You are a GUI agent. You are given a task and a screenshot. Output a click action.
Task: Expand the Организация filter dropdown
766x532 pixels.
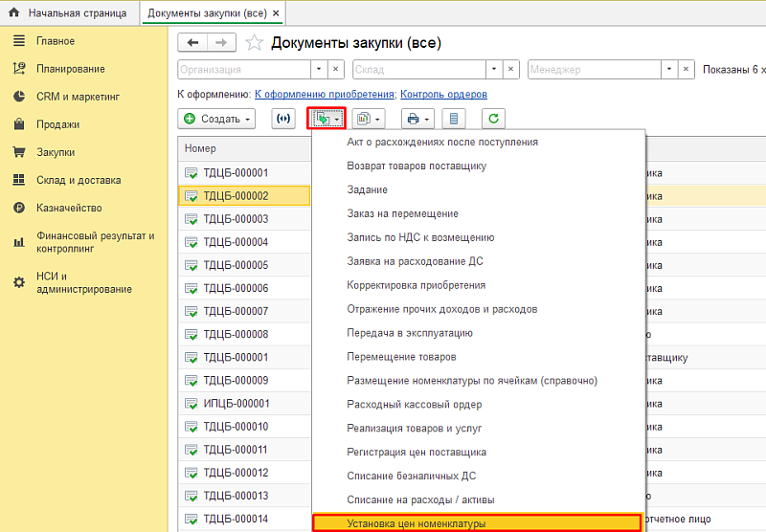click(317, 70)
